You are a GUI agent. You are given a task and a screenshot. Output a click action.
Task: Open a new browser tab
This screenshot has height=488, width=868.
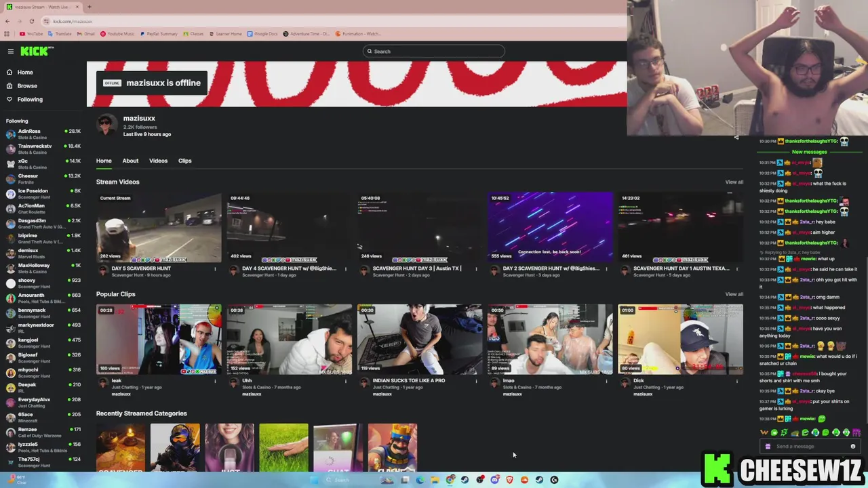click(x=90, y=7)
